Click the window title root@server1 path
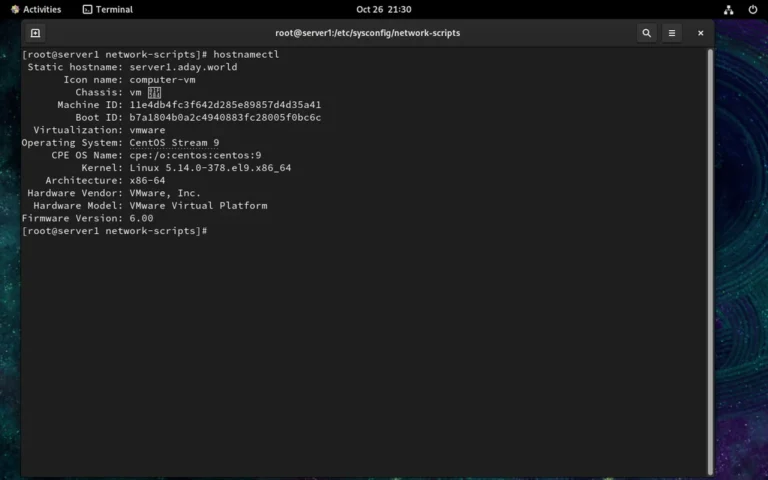 [x=367, y=33]
